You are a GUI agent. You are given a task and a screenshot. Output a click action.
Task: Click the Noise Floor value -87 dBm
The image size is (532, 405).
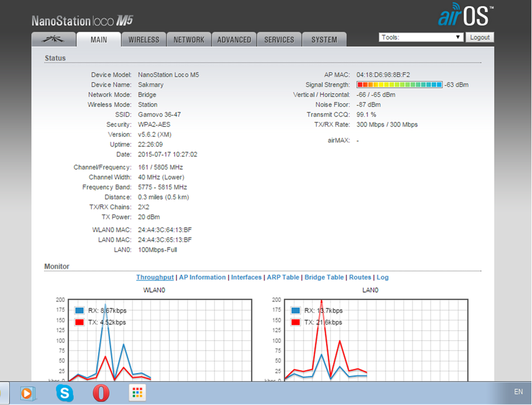point(369,105)
